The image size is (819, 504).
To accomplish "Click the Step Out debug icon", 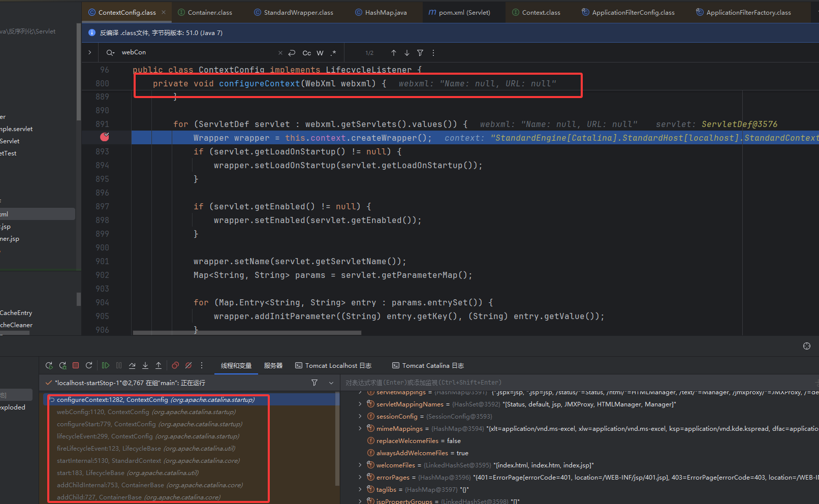I will pyautogui.click(x=159, y=365).
